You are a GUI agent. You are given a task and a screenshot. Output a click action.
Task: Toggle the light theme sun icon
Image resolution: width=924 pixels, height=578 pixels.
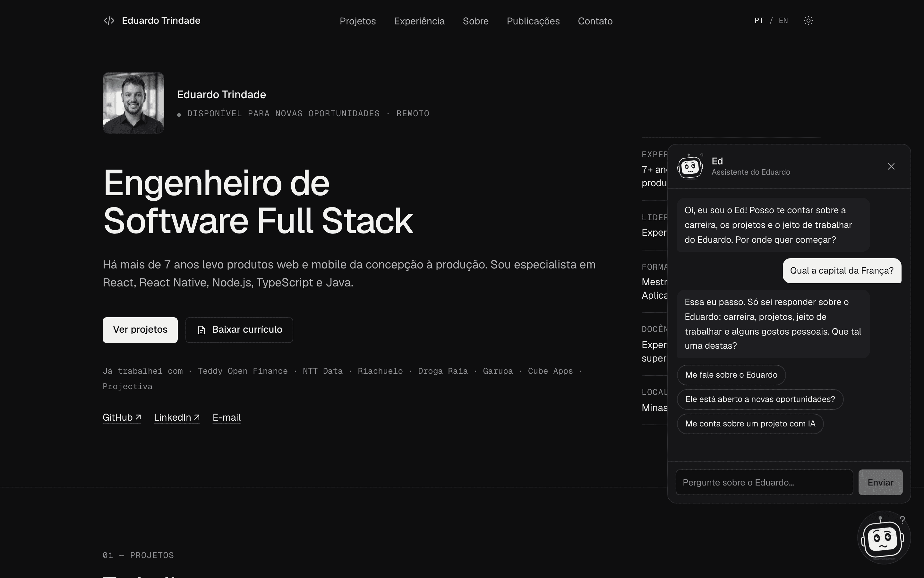pos(808,21)
